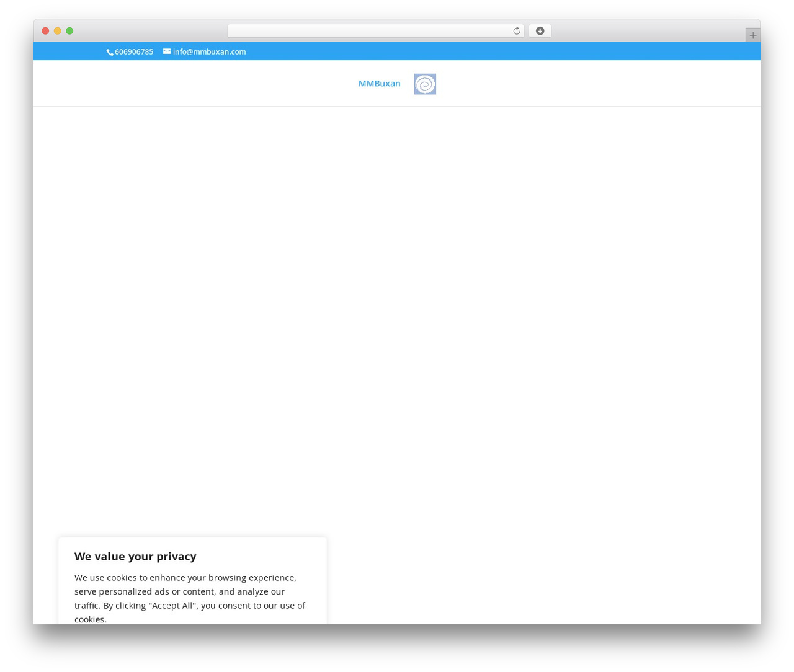This screenshot has width=794, height=672.
Task: Open downloads with the arrow button
Action: pyautogui.click(x=540, y=31)
